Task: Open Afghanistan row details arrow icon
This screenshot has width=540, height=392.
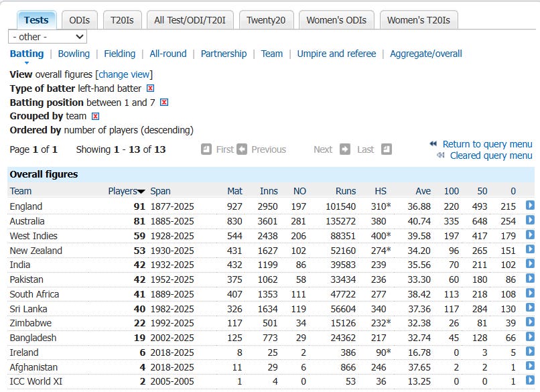Action: pyautogui.click(x=530, y=366)
